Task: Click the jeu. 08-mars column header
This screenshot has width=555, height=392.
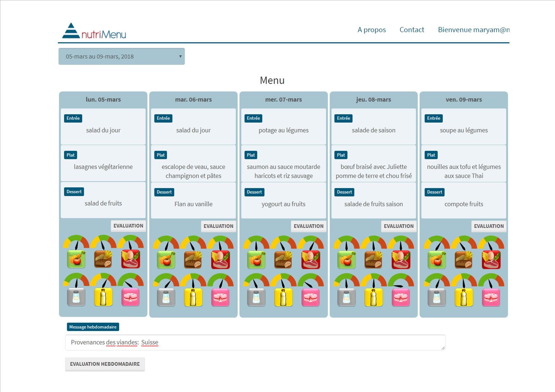Action: point(374,100)
